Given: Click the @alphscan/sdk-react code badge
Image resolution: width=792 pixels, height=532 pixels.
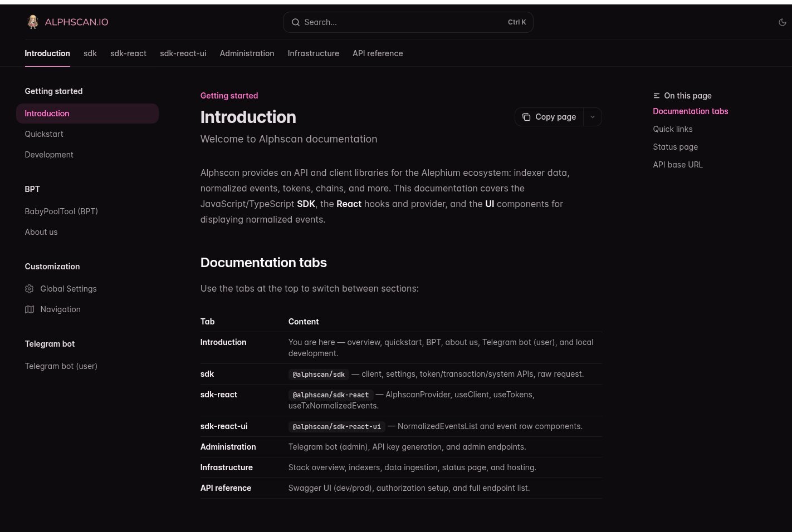Looking at the screenshot, I should 331,395.
